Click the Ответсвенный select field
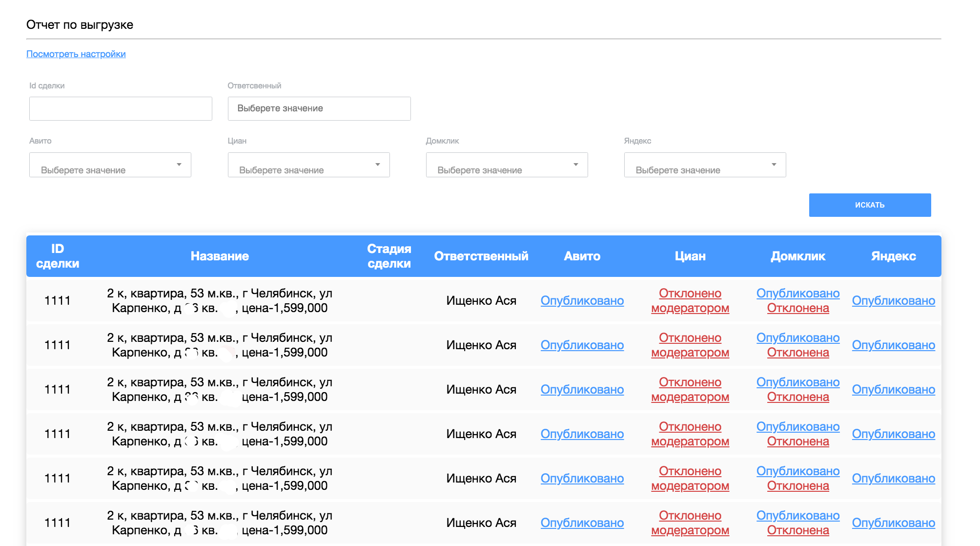 (x=319, y=108)
